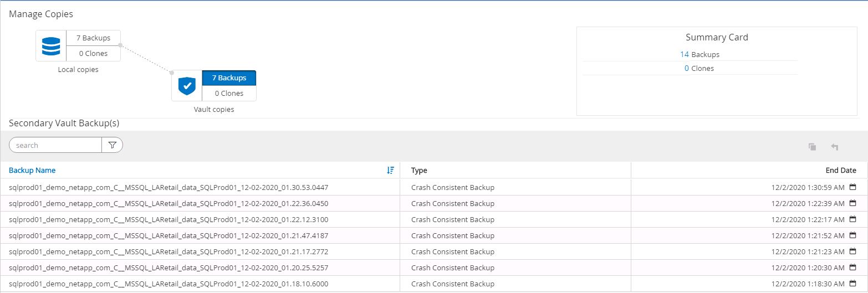868x293 pixels.
Task: Click the Local copies database icon
Action: tap(51, 46)
